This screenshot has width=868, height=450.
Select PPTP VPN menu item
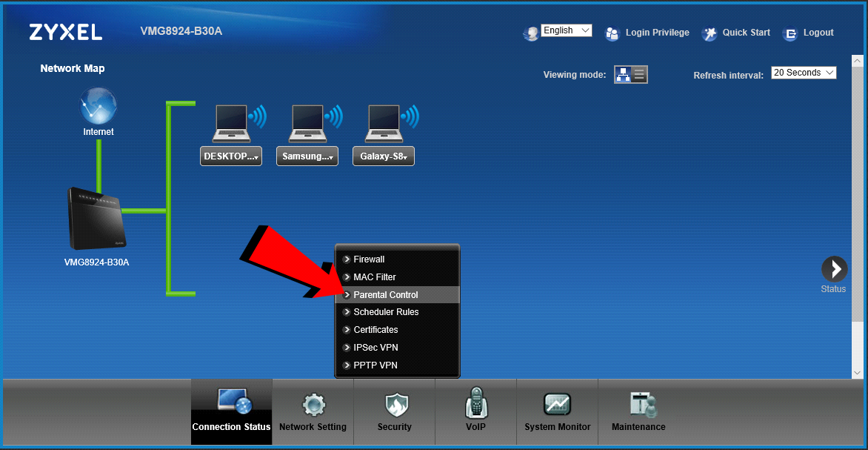point(397,365)
